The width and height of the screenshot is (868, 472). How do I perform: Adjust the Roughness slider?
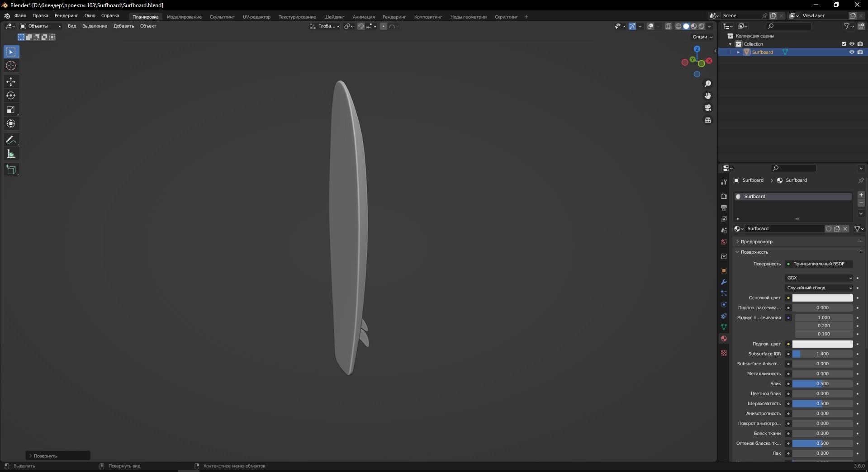(822, 404)
